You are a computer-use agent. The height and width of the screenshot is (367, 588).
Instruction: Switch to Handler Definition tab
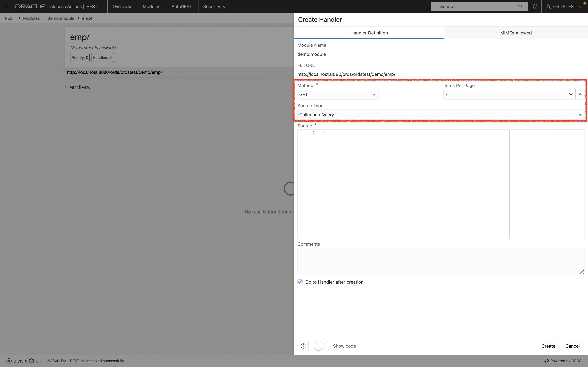pyautogui.click(x=369, y=33)
